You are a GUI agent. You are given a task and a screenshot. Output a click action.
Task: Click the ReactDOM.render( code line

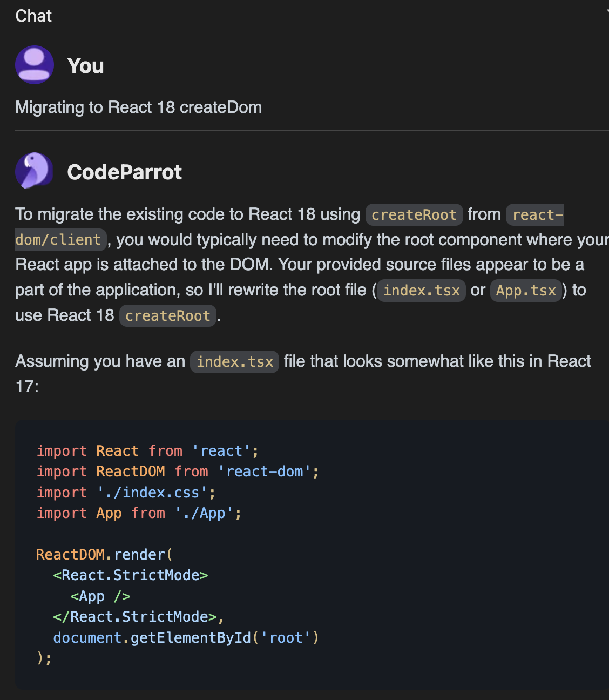[104, 555]
